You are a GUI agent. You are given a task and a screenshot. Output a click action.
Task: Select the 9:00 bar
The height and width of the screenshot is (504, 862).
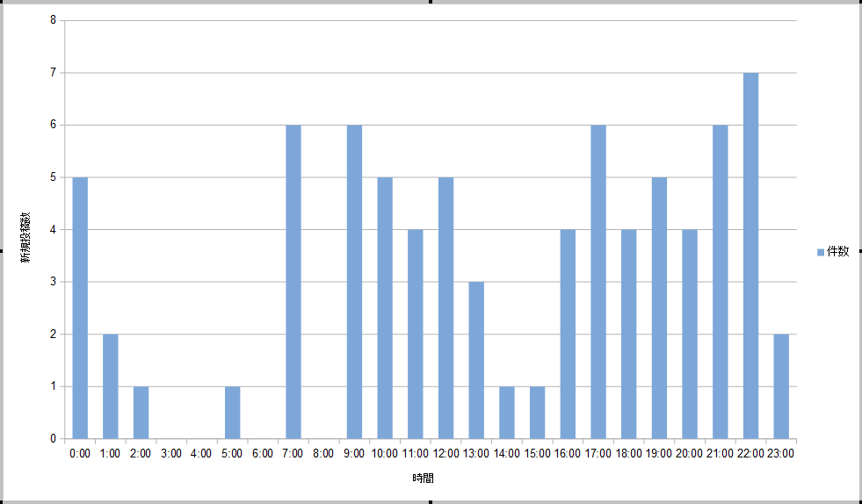tap(354, 281)
